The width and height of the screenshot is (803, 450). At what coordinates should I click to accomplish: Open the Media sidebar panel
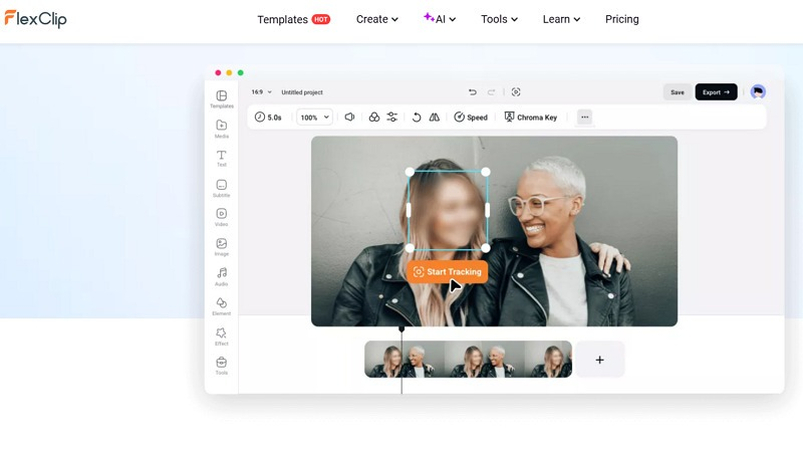click(x=222, y=129)
